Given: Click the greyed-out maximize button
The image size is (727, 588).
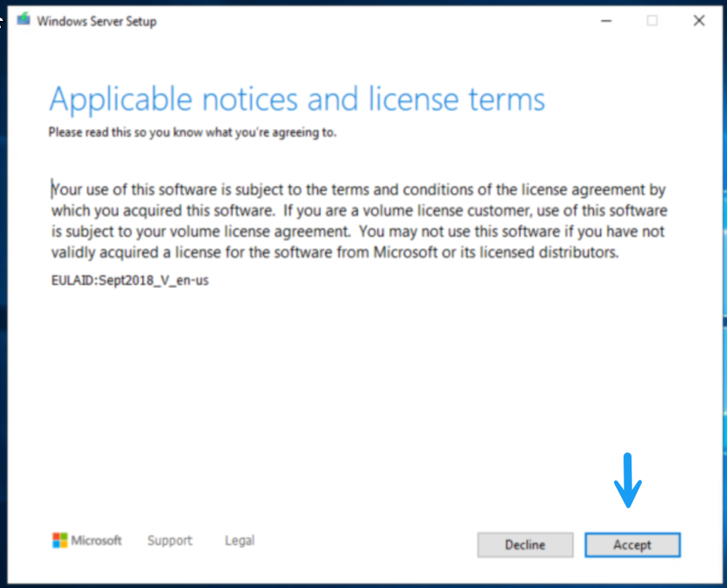Looking at the screenshot, I should [x=652, y=21].
